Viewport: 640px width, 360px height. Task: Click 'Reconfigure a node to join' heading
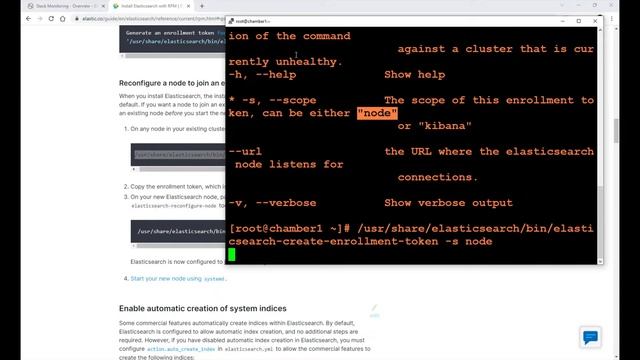coord(172,83)
